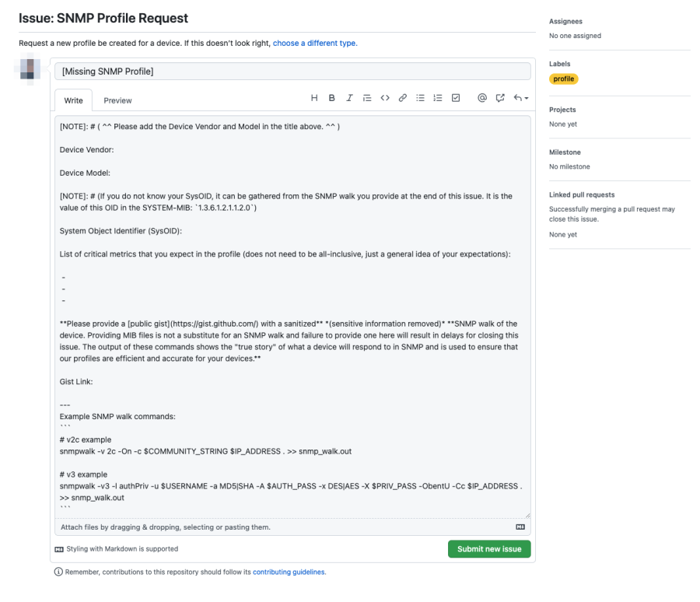Insert a task list checkbox item
The image size is (700, 602).
(x=456, y=97)
